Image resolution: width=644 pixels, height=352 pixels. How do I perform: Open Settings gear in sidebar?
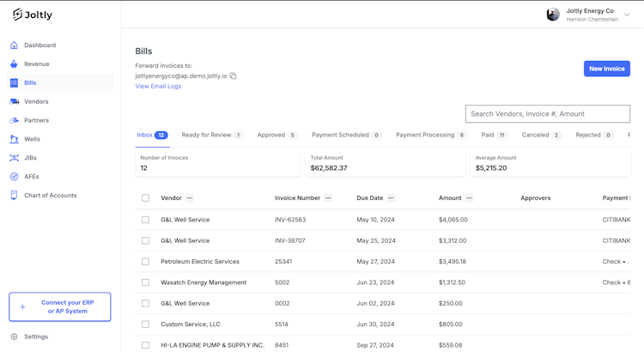click(x=14, y=337)
